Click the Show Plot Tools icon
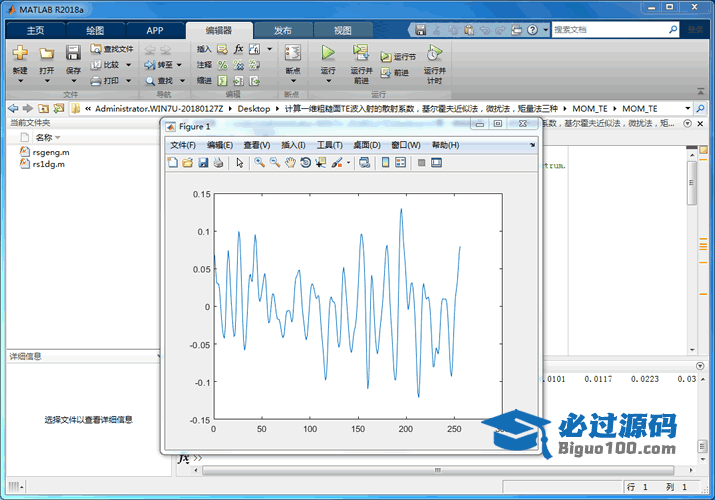715x500 pixels. 436,162
